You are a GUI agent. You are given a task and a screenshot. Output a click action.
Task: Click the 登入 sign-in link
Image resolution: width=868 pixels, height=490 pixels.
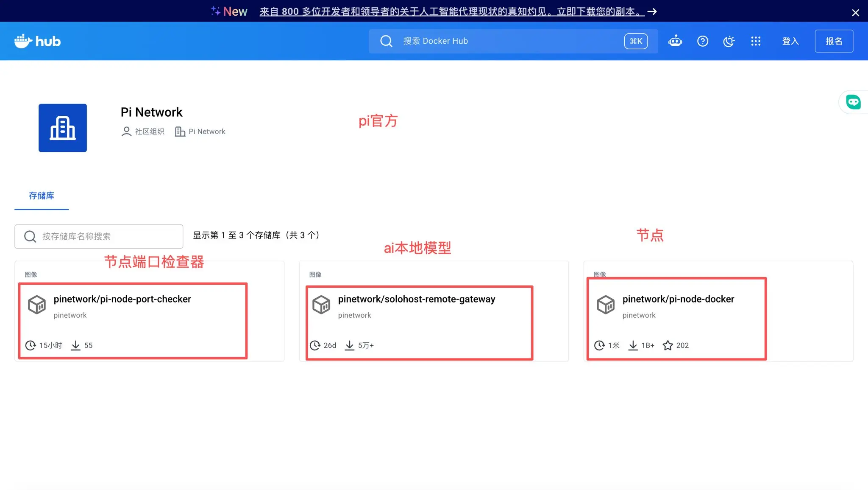[x=790, y=41]
